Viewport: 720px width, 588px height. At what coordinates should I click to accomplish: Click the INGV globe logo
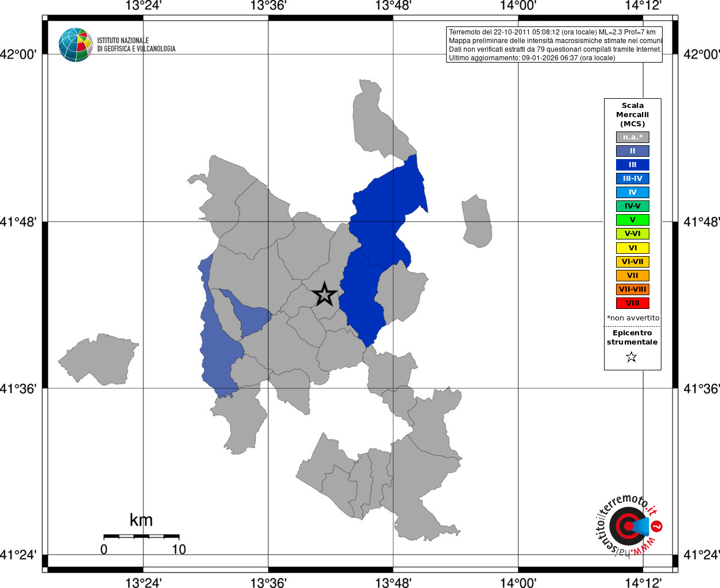tap(75, 45)
